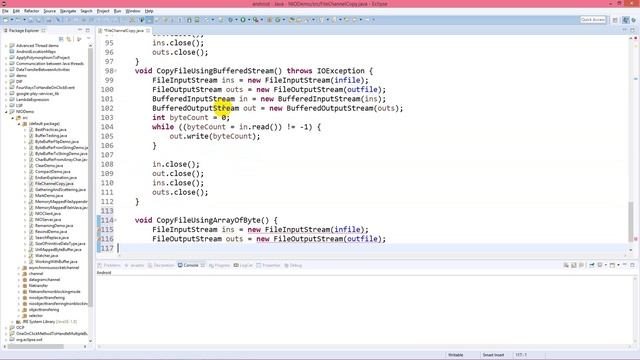Open the File menu

[5, 11]
